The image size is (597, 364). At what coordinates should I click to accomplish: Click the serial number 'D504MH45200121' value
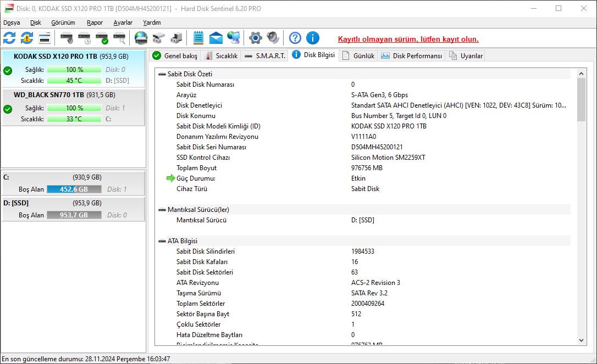coord(377,147)
